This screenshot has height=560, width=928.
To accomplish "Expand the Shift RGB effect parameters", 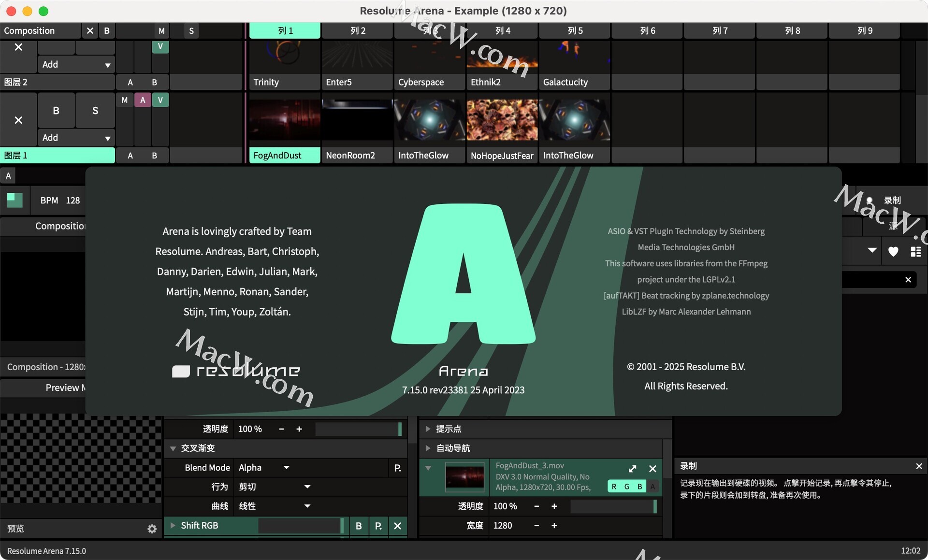I will tap(173, 525).
